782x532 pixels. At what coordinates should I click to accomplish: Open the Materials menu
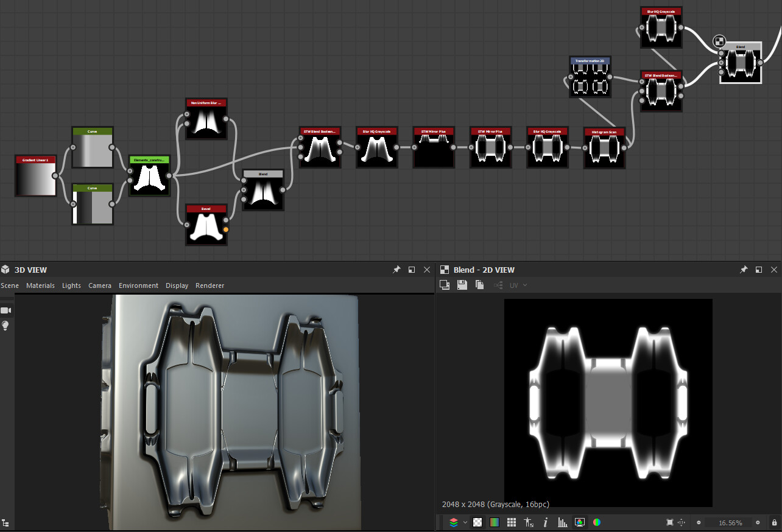tap(40, 285)
